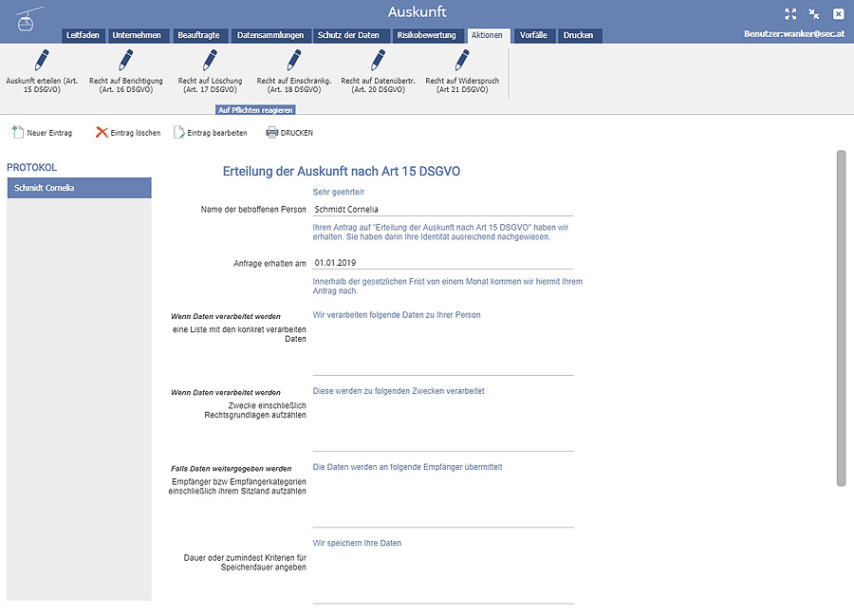Create a new entry with Neuer Eintrag
The image size is (854, 616).
[42, 133]
